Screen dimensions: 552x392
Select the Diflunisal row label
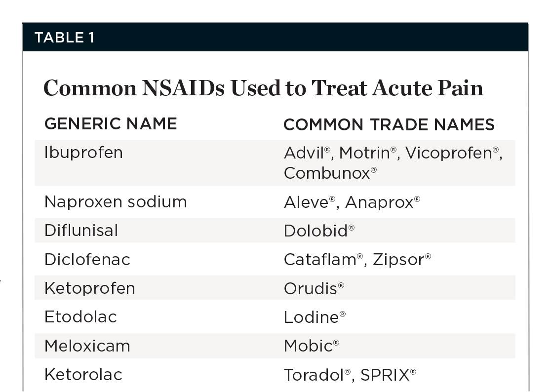pyautogui.click(x=81, y=231)
